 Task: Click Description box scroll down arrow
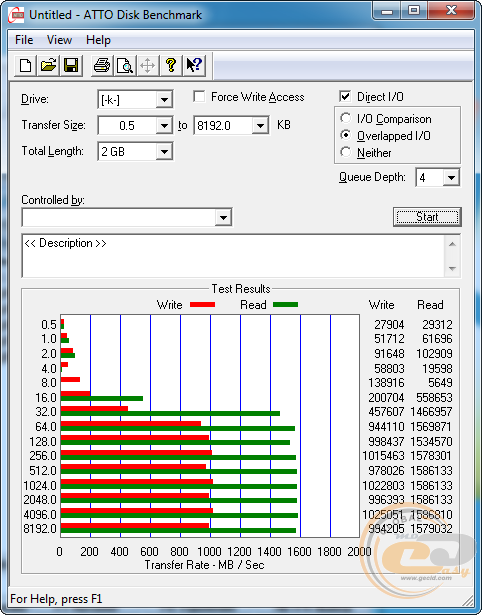coord(452,269)
